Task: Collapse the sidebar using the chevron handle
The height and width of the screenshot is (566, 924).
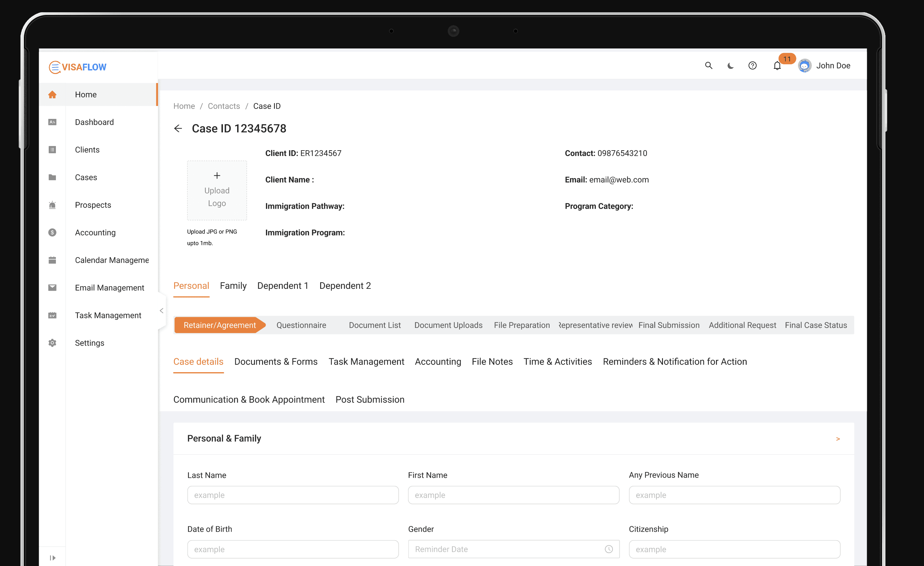Action: 162,310
